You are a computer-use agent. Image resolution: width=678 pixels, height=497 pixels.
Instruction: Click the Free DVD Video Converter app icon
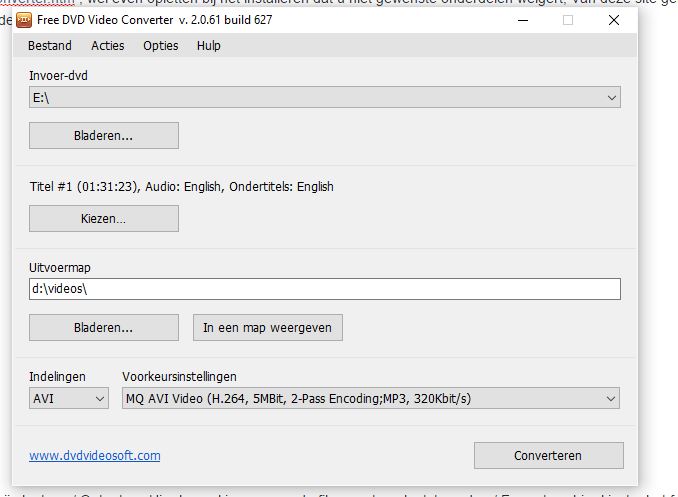click(24, 20)
